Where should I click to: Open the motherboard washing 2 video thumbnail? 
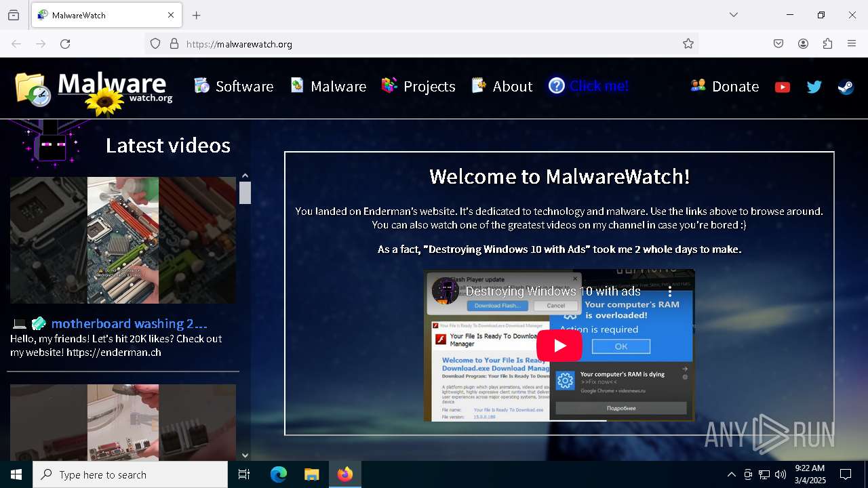(123, 240)
